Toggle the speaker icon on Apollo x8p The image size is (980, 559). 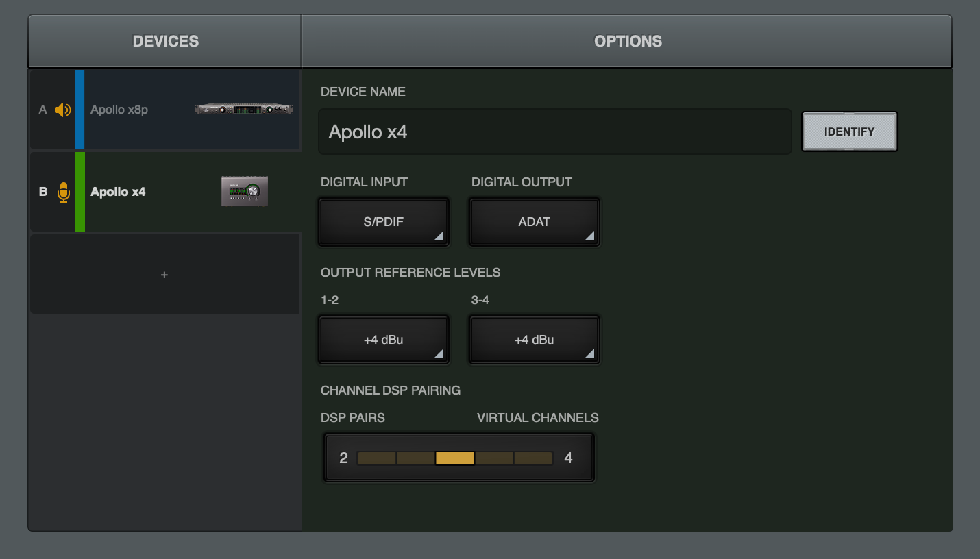62,109
